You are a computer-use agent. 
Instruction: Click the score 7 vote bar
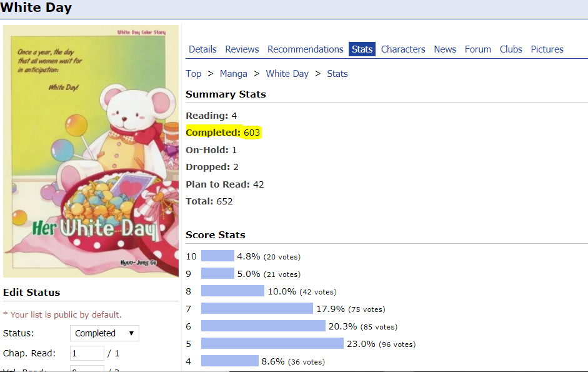[x=257, y=309]
